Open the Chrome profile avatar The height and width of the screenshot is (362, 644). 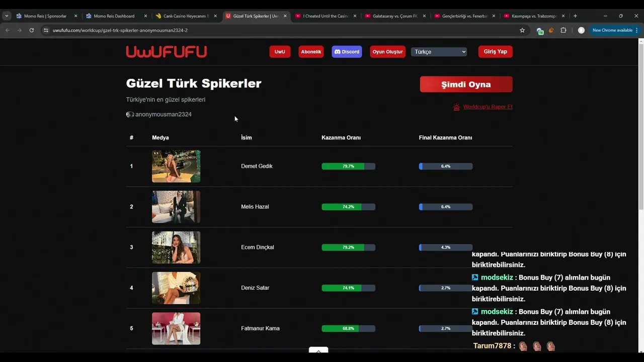(x=581, y=30)
